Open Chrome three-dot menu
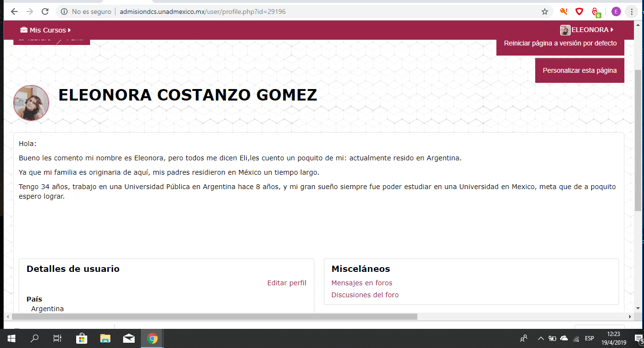The image size is (644, 348). coord(632,11)
